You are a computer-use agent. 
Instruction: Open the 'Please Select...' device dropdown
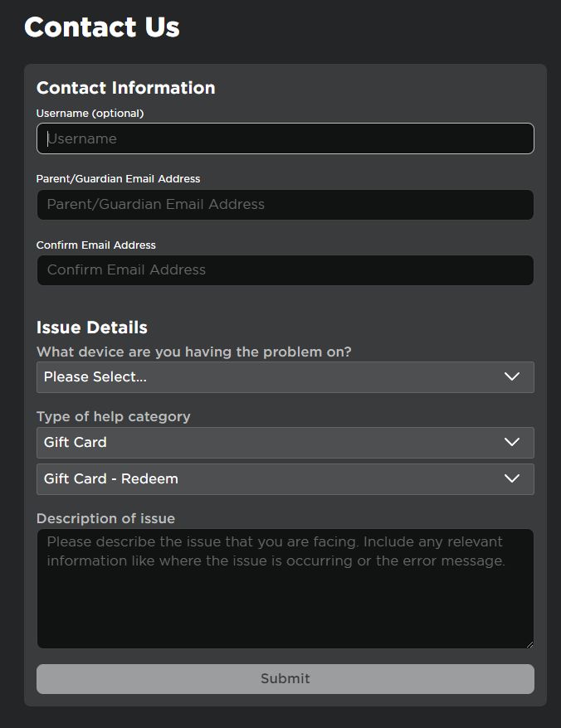274,376
